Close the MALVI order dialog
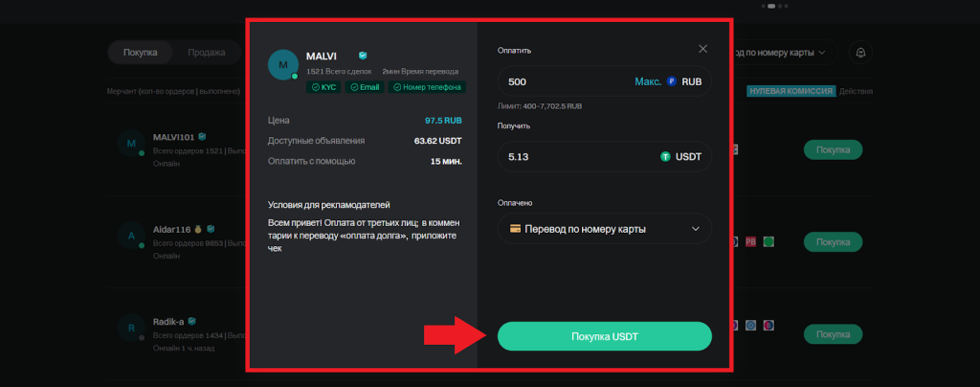980x387 pixels. tap(703, 49)
